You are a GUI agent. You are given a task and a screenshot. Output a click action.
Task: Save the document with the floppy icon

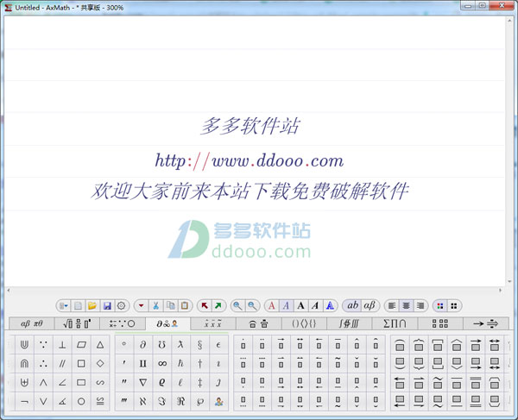pos(107,306)
